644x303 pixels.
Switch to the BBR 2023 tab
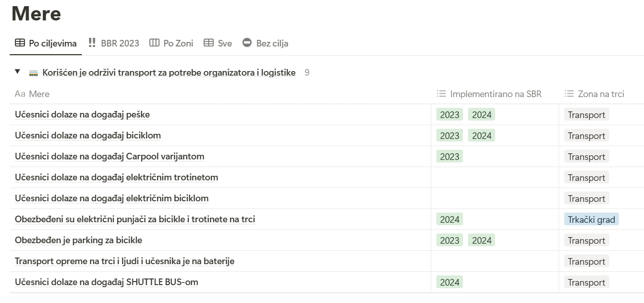(x=114, y=43)
